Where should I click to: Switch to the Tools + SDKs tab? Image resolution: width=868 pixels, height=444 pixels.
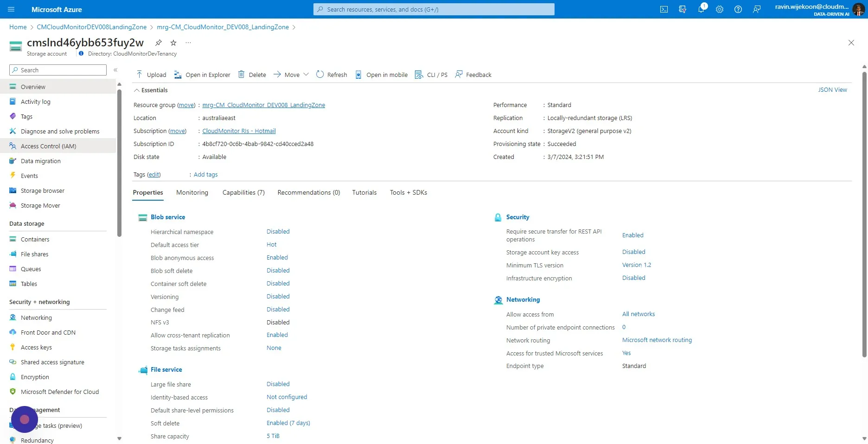408,192
